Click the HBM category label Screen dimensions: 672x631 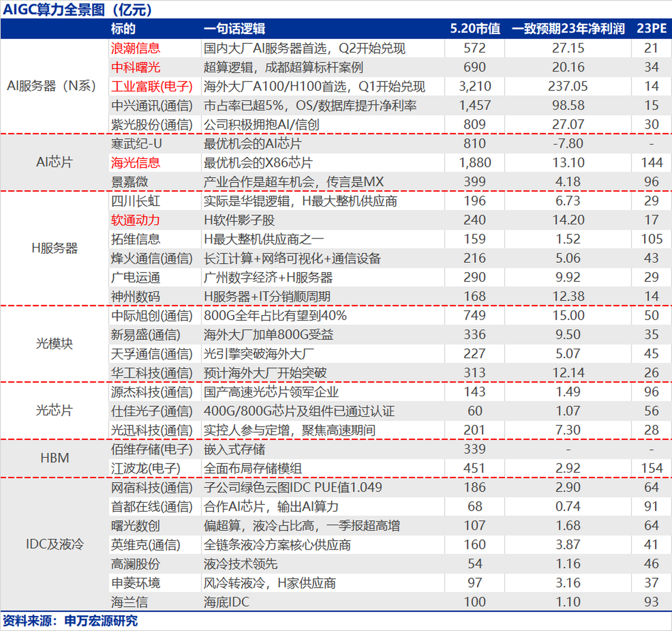[54, 458]
